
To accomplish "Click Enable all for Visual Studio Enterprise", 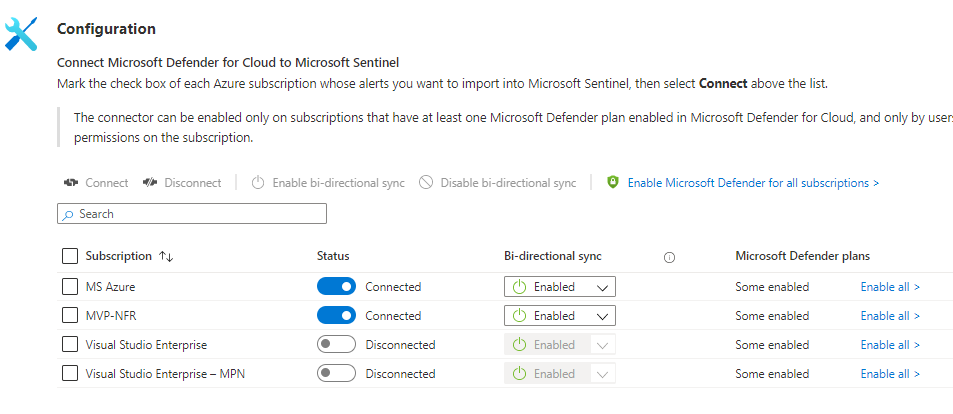I will [890, 345].
